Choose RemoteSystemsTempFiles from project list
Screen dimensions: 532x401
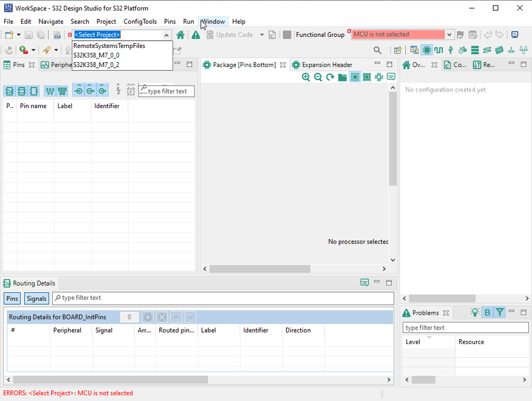pos(122,46)
